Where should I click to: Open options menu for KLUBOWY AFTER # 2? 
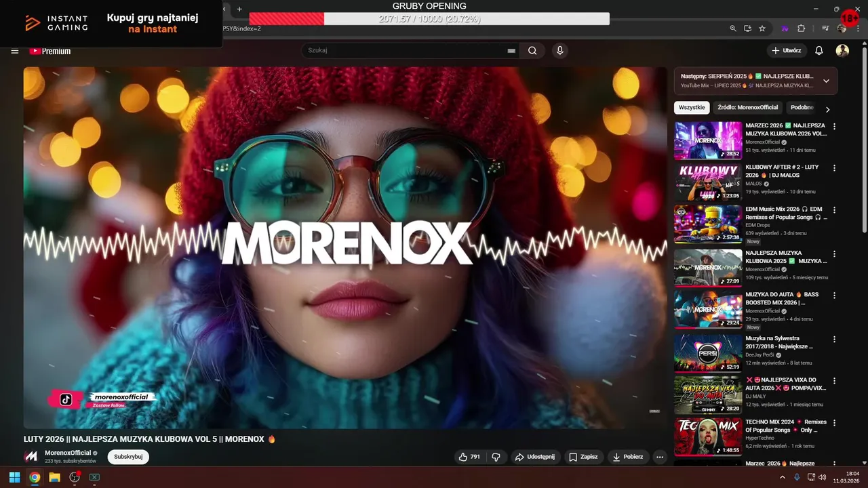pos(834,167)
